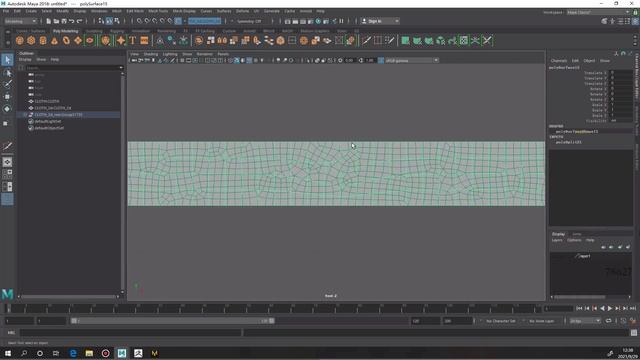Toggle the Channel Box panel icon

tap(635, 21)
